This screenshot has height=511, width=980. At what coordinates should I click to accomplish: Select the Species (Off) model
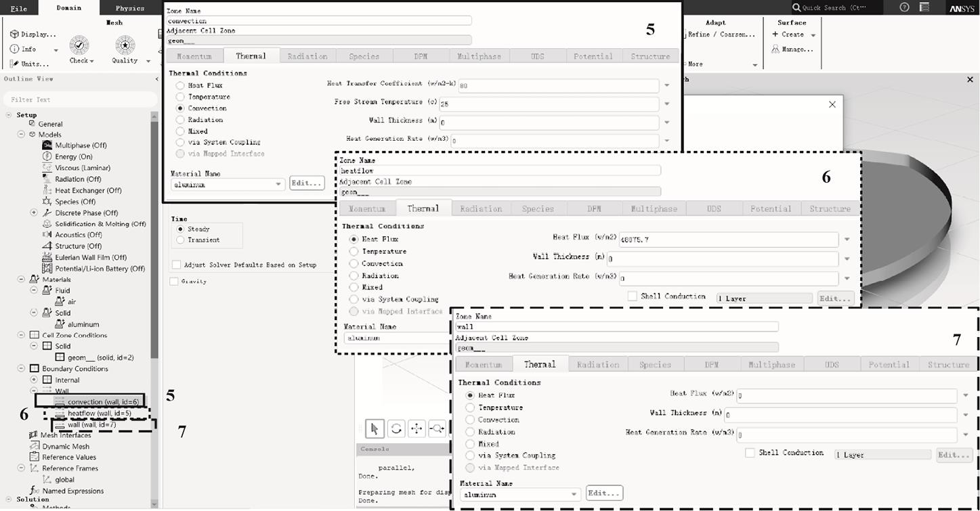[x=69, y=202]
